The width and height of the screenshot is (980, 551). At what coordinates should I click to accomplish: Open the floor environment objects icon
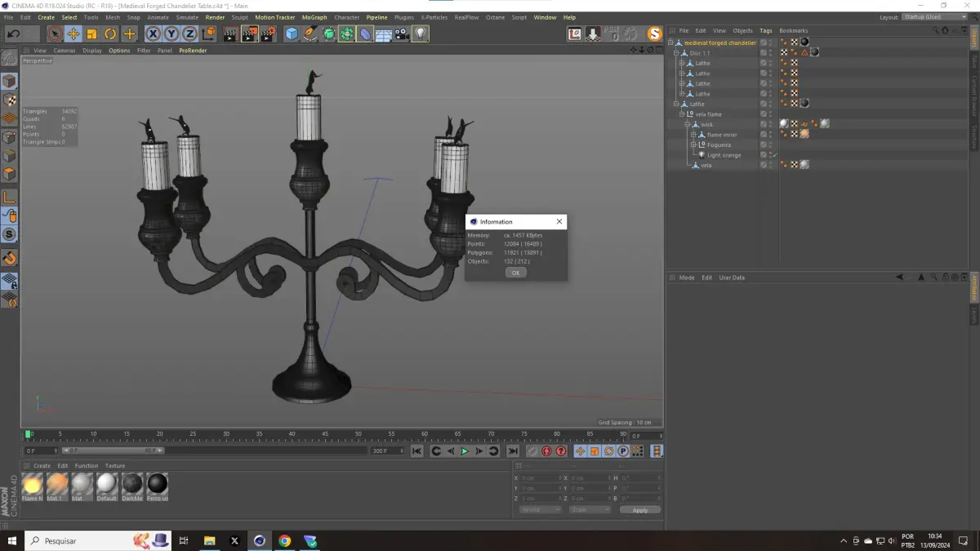(x=383, y=33)
